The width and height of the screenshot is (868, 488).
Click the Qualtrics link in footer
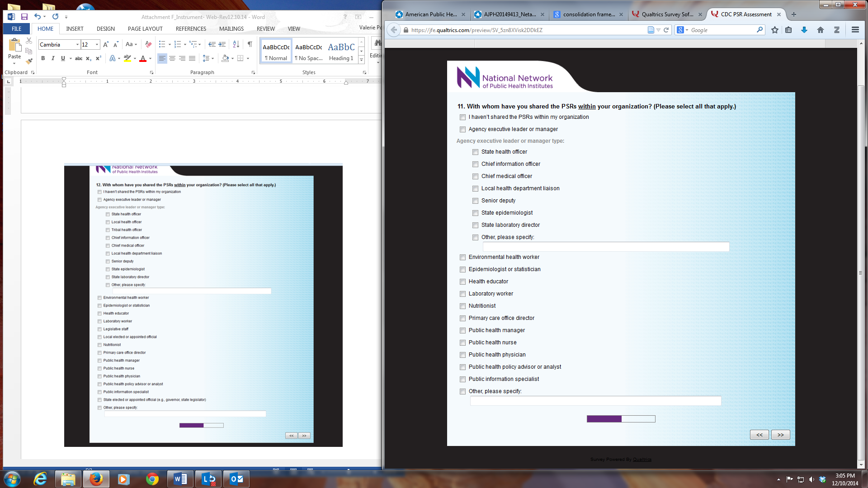[642, 460]
